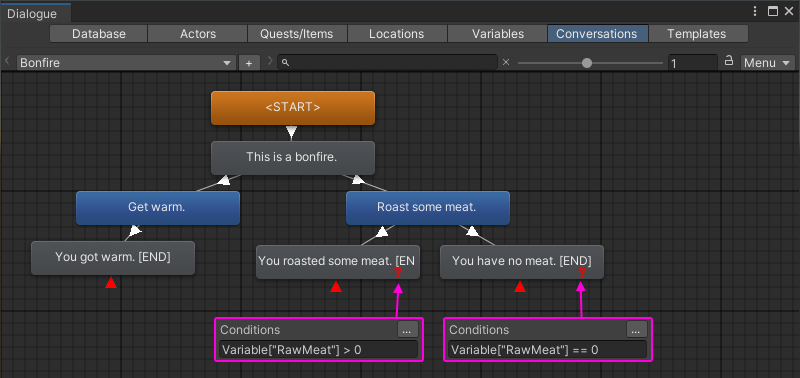Select the Roast some meat node
Image resolution: width=800 pixels, height=378 pixels.
click(428, 208)
